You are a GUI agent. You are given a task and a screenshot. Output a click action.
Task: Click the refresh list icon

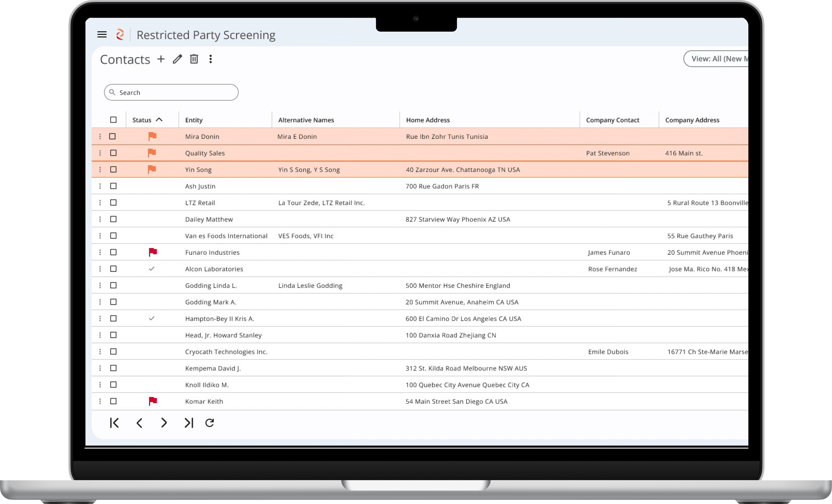tap(210, 423)
